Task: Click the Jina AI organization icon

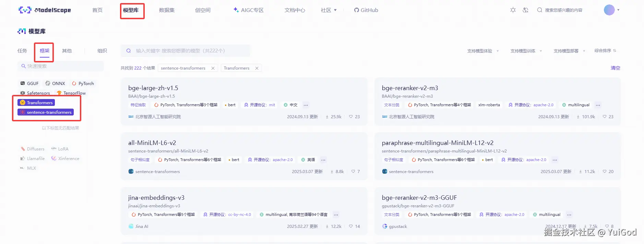Action: point(131,226)
